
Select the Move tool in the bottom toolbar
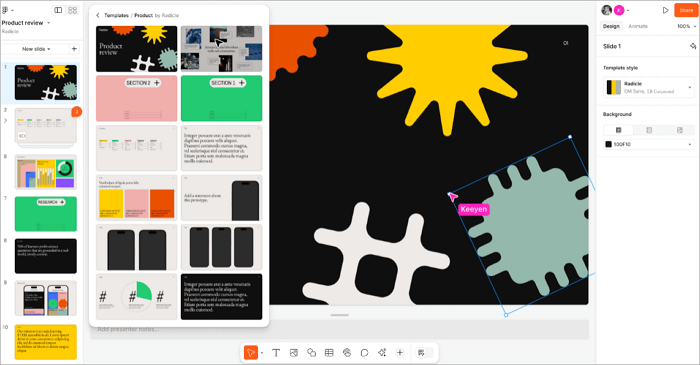tap(250, 353)
